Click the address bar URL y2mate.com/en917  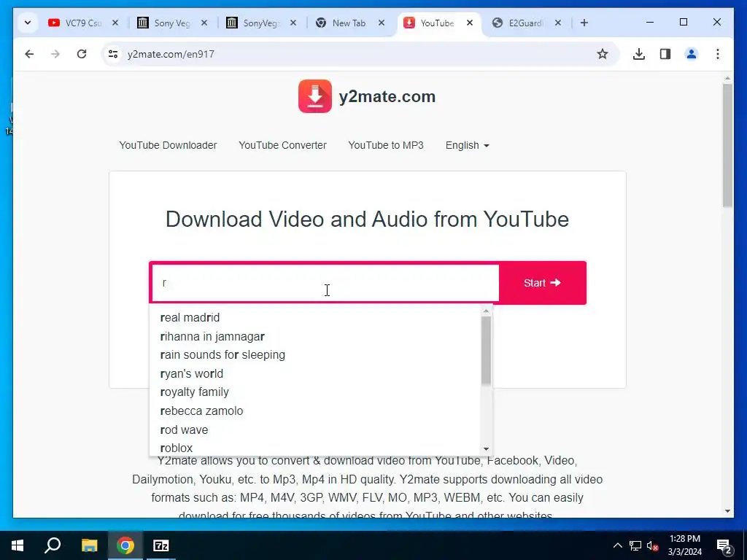[x=171, y=54]
